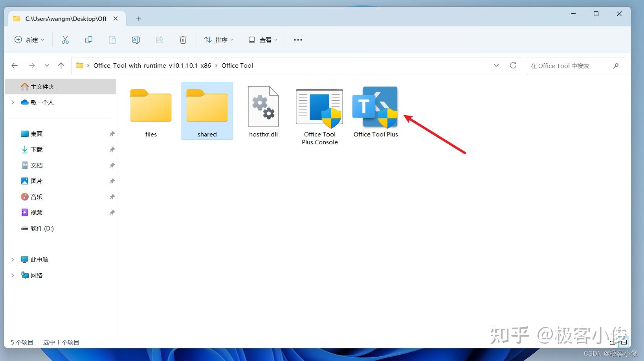Click the Paste icon
This screenshot has width=644, height=361.
tap(112, 39)
